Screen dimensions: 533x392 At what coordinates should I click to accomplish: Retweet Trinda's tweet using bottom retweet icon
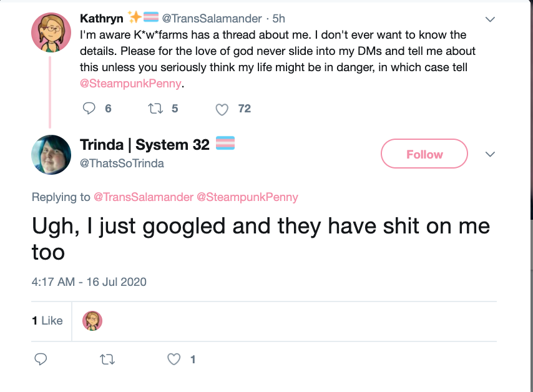point(107,360)
